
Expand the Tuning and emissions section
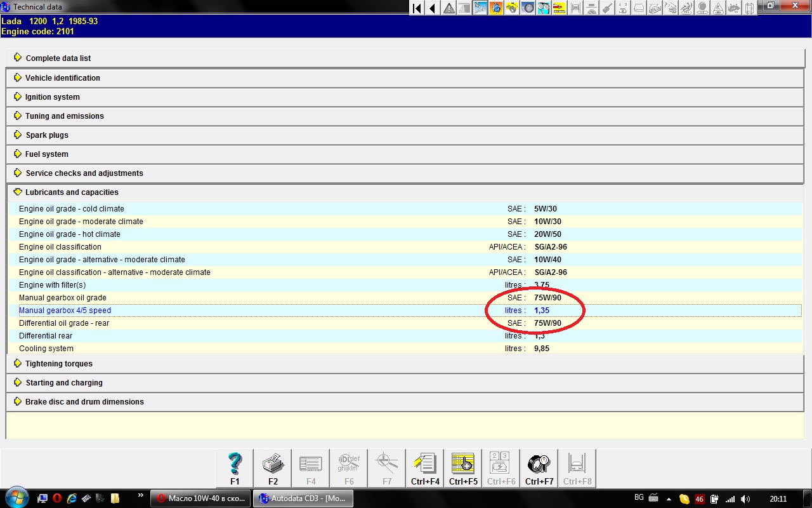[x=406, y=116]
